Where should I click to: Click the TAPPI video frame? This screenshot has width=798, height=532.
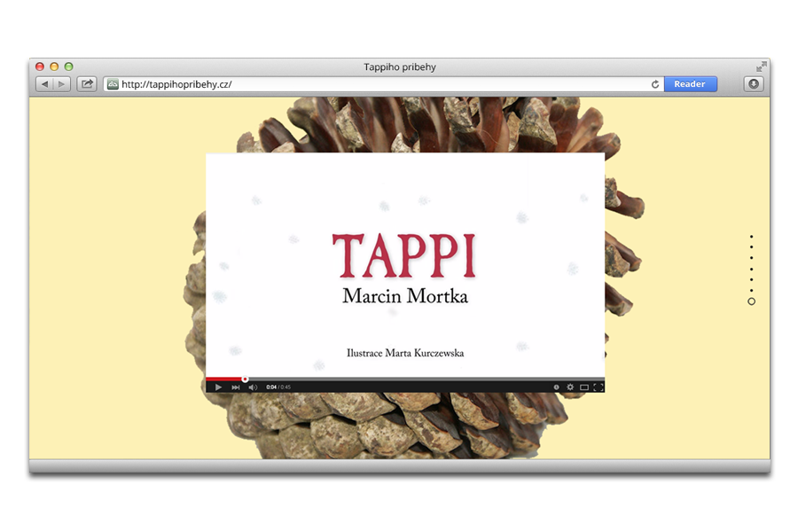[404, 266]
